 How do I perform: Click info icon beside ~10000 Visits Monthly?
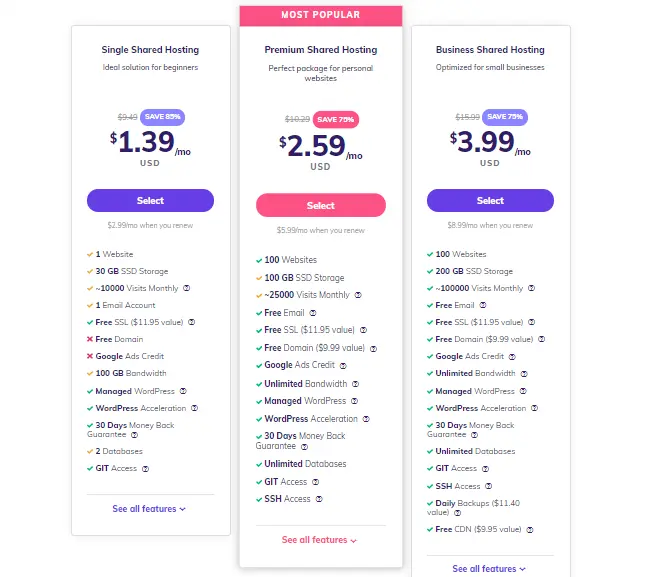pyautogui.click(x=187, y=288)
